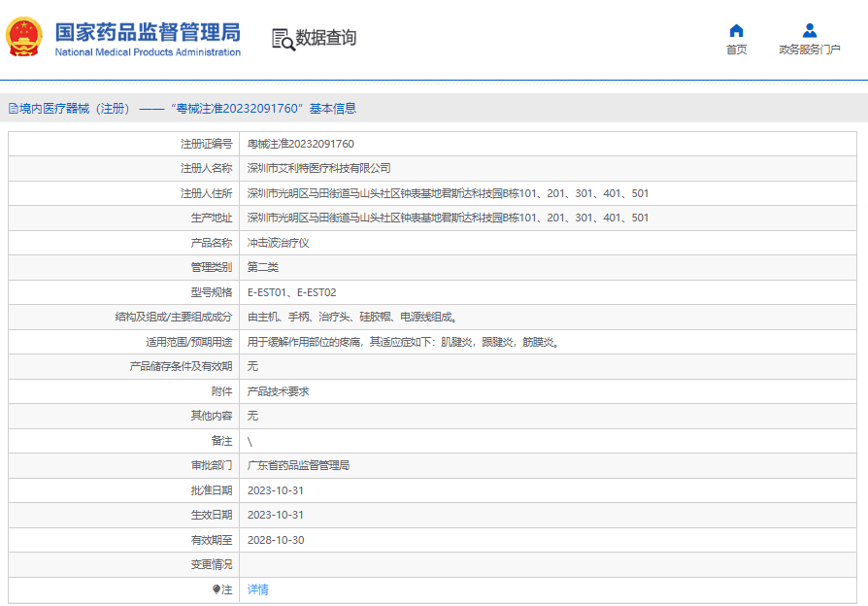This screenshot has height=606, width=868.
Task: Select the breadcrumb 境内医疗器械（注册）
Action: tap(75, 109)
